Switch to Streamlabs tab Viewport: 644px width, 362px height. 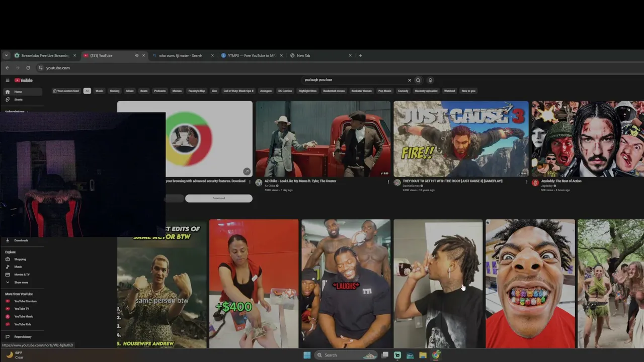44,56
